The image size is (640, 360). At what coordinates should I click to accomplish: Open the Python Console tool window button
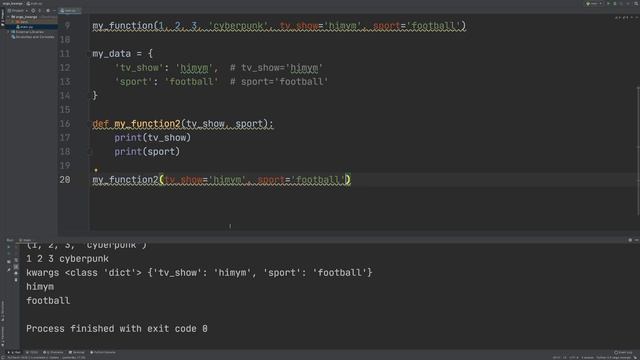(x=103, y=352)
